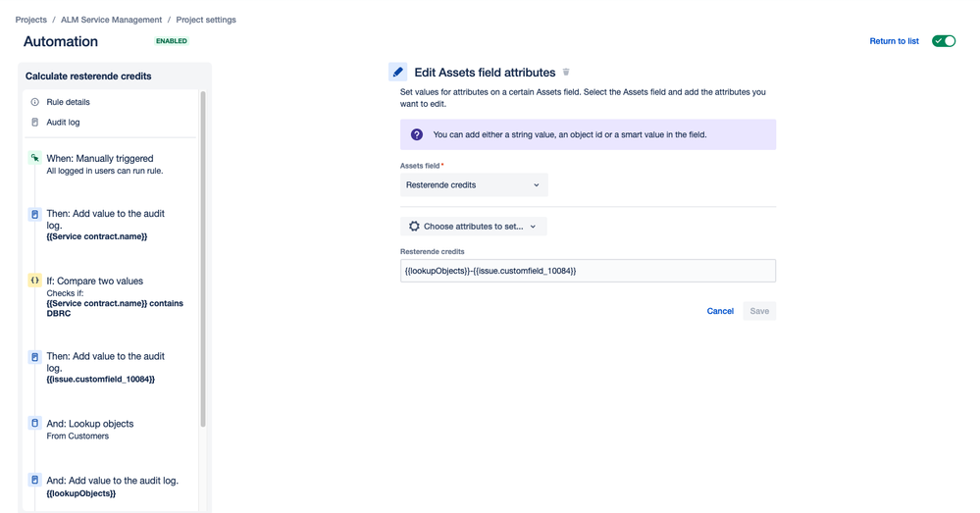The image size is (980, 513).
Task: Click the purple question mark help icon
Action: click(x=417, y=134)
